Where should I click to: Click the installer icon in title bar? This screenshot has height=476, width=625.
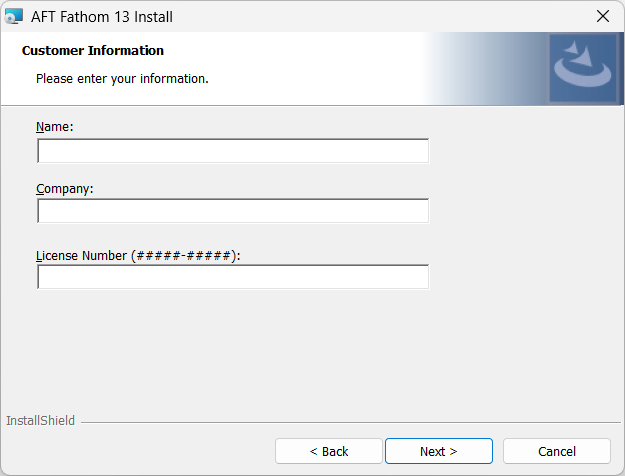click(14, 16)
